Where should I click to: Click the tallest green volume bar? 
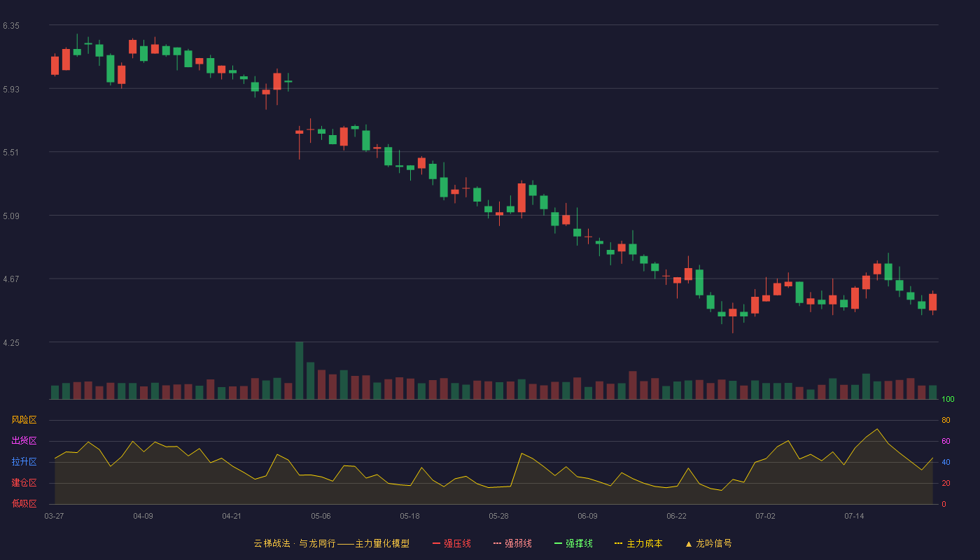(300, 370)
